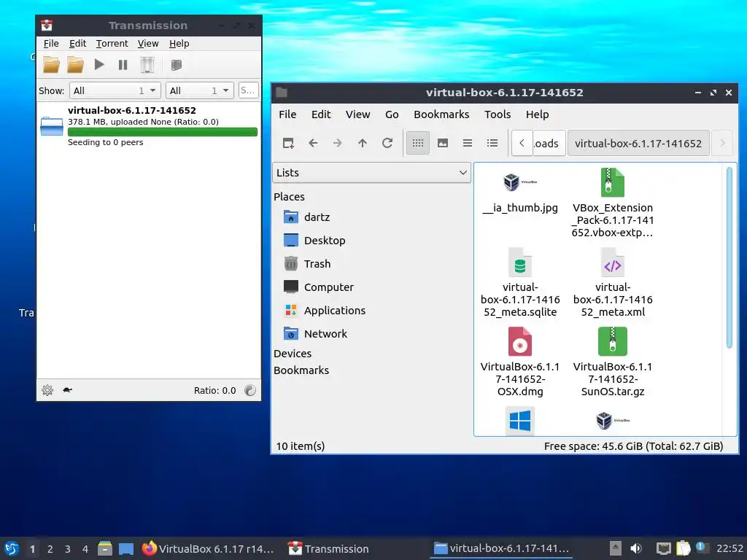The width and height of the screenshot is (747, 560).
Task: Click the virtual-box-6.1.17-141652 path button
Action: click(638, 143)
